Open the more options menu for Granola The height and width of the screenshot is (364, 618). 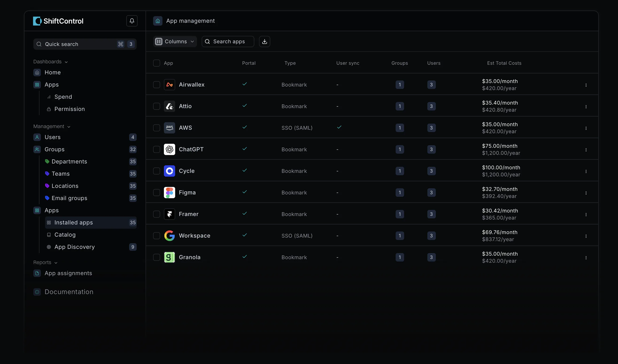coord(586,258)
